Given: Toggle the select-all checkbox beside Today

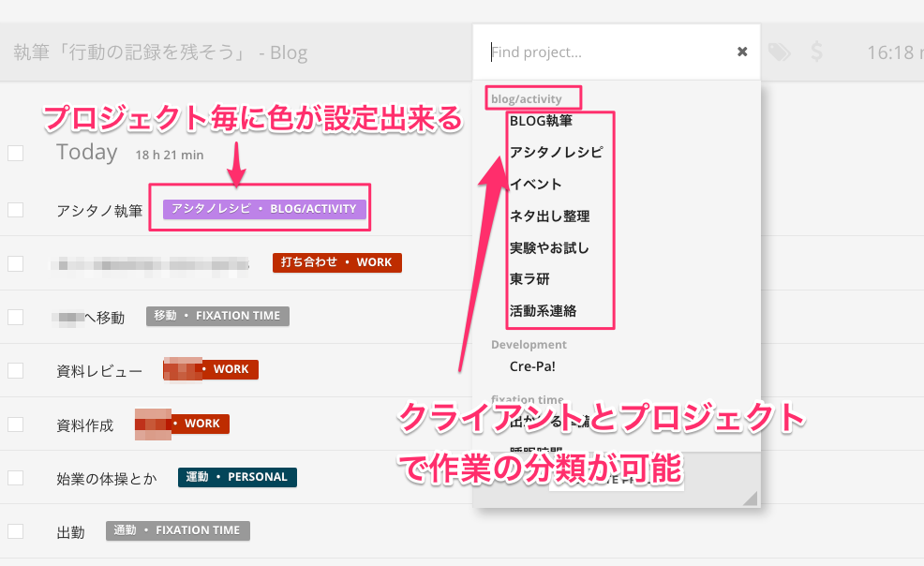Looking at the screenshot, I should tap(15, 153).
